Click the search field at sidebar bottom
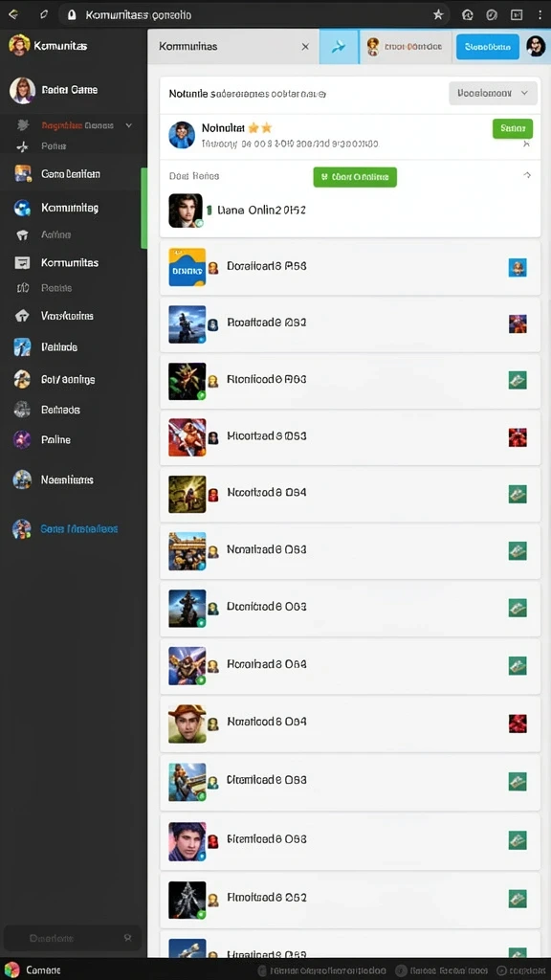 [73, 938]
